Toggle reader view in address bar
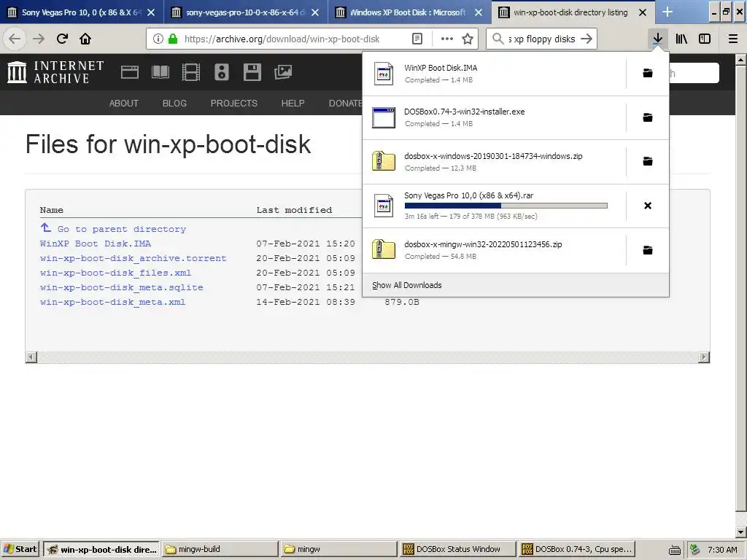Screen dimensions: 747x560 [x=417, y=39]
